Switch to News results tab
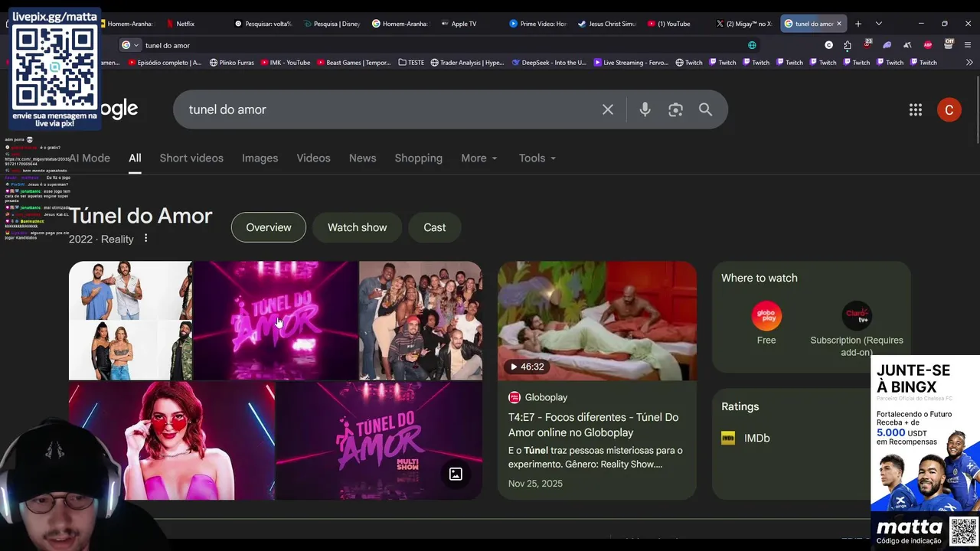The height and width of the screenshot is (551, 980). [x=362, y=158]
